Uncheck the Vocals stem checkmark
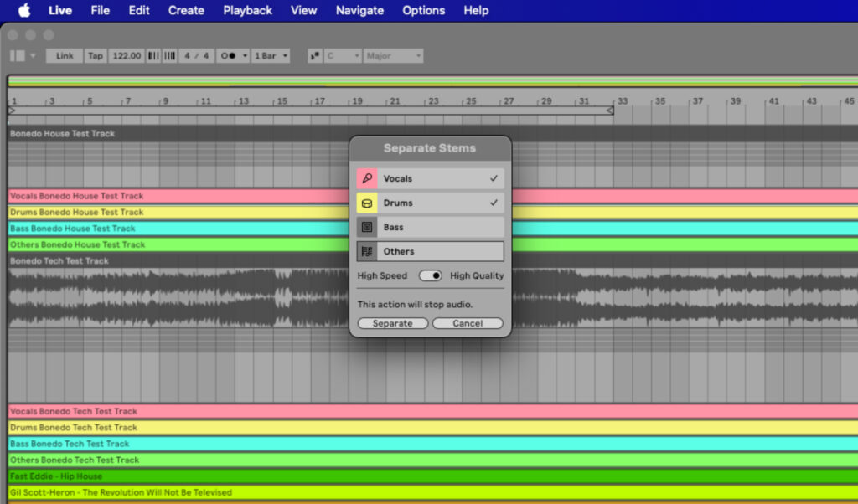The image size is (858, 504). pyautogui.click(x=493, y=177)
